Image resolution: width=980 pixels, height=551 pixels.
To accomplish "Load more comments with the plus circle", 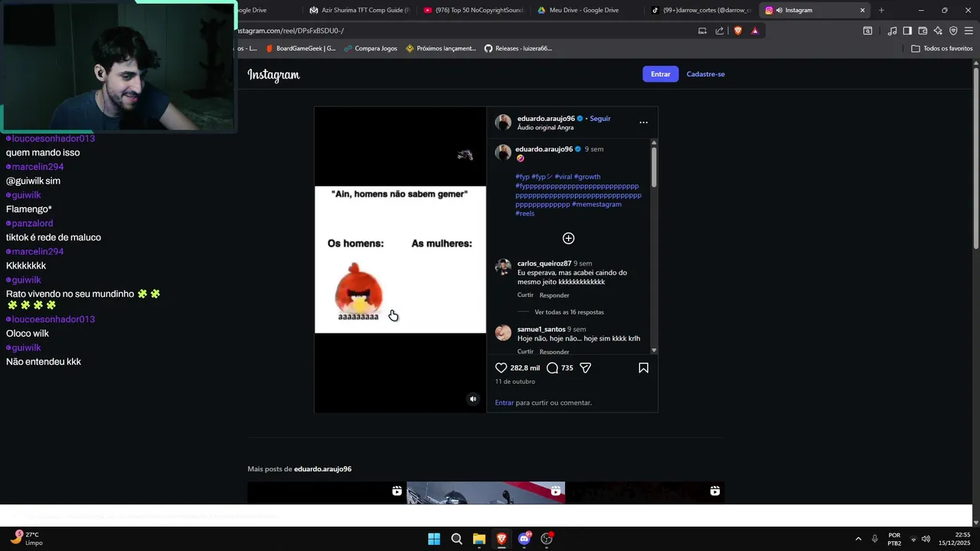I will pyautogui.click(x=568, y=239).
